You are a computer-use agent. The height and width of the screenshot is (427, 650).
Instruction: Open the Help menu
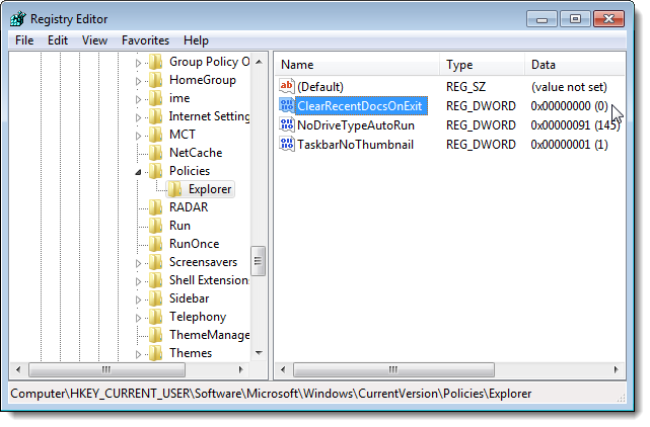(x=196, y=40)
